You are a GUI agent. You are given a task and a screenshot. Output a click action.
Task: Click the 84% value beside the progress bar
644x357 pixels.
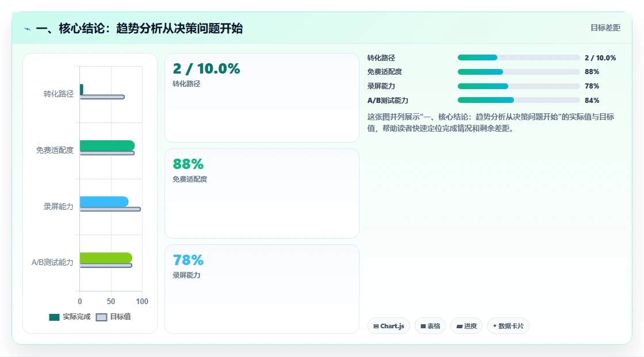pos(592,101)
